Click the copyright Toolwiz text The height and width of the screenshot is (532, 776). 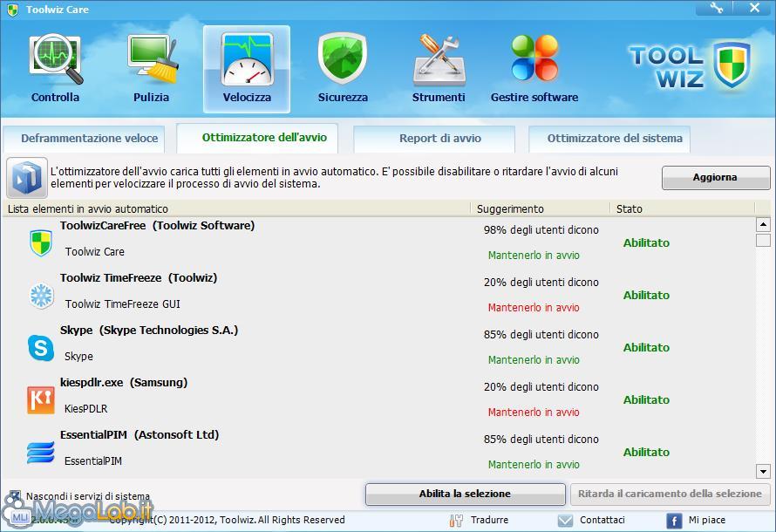(227, 520)
